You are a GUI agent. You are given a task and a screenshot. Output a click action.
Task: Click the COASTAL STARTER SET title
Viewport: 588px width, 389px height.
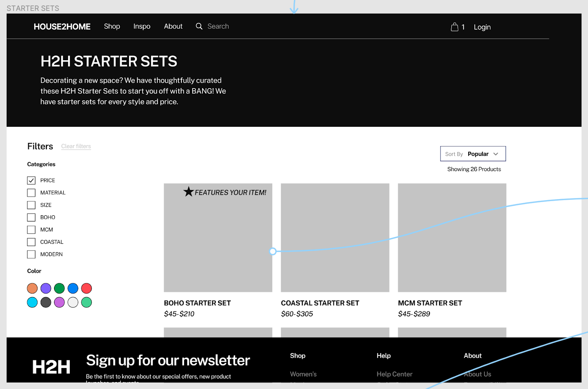(320, 303)
